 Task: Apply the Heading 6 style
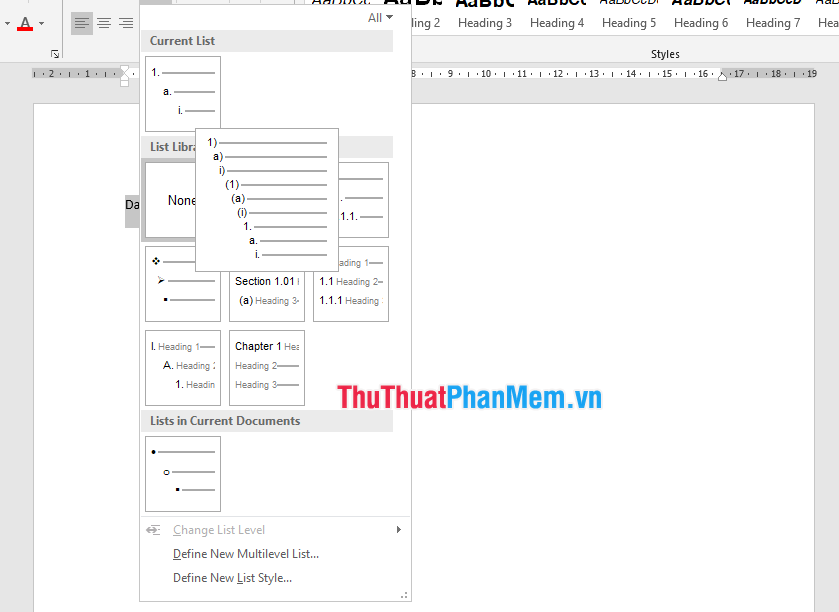701,23
